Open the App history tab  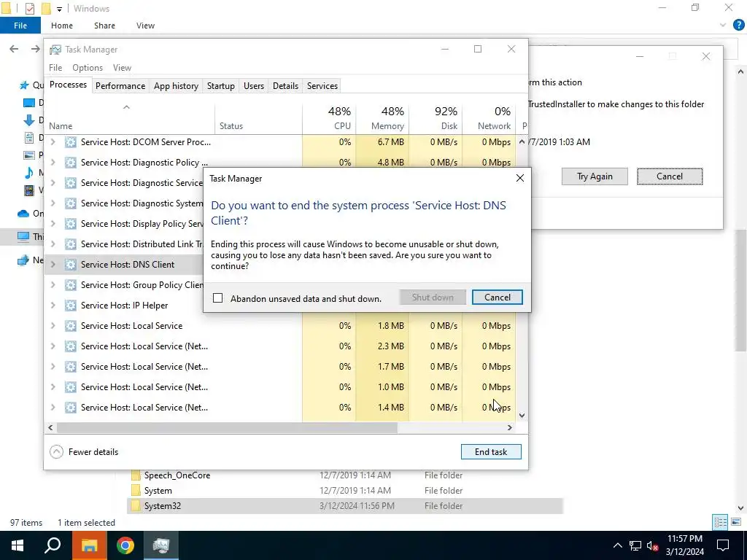[x=176, y=86]
